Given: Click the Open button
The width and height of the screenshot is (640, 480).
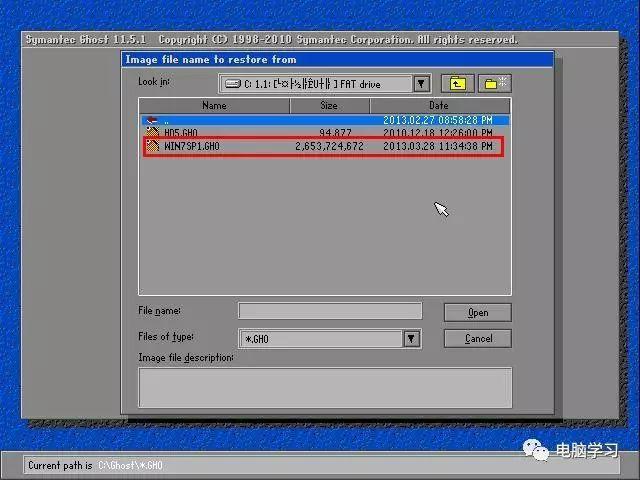Looking at the screenshot, I should [478, 313].
